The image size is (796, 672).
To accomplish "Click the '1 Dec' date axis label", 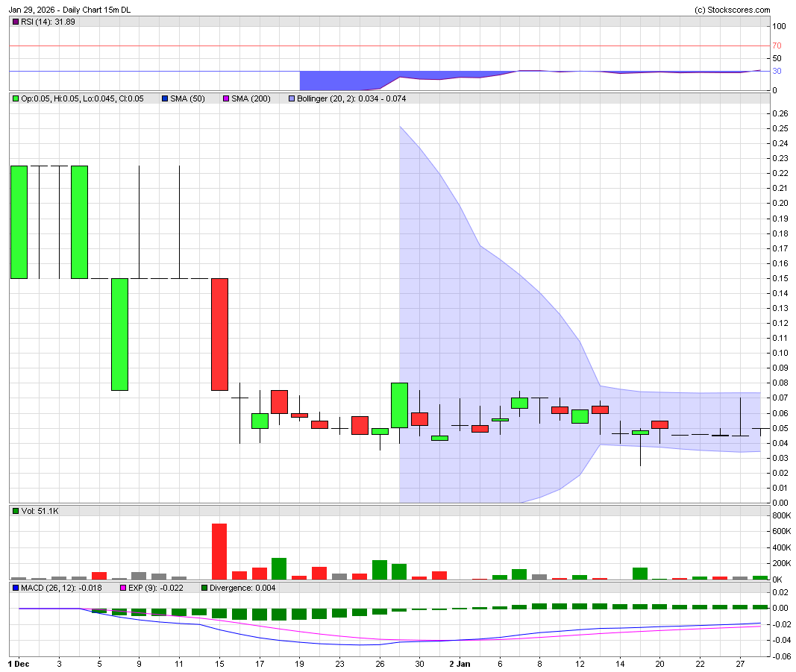I will pos(19,663).
